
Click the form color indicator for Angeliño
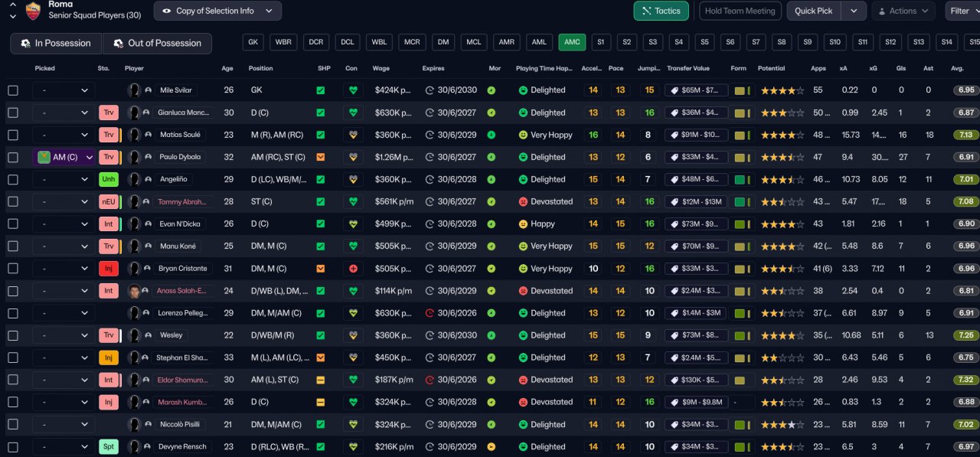pos(741,179)
